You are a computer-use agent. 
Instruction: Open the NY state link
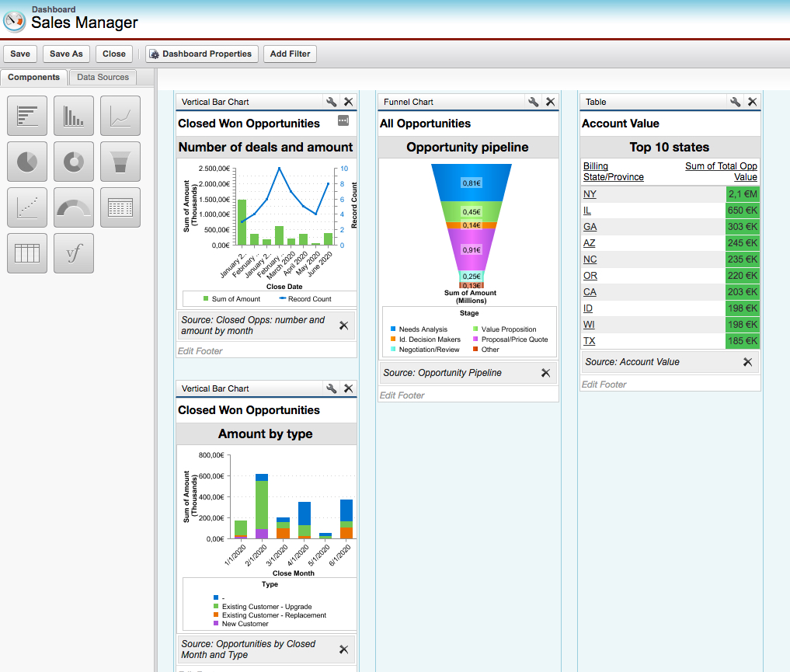click(x=590, y=194)
